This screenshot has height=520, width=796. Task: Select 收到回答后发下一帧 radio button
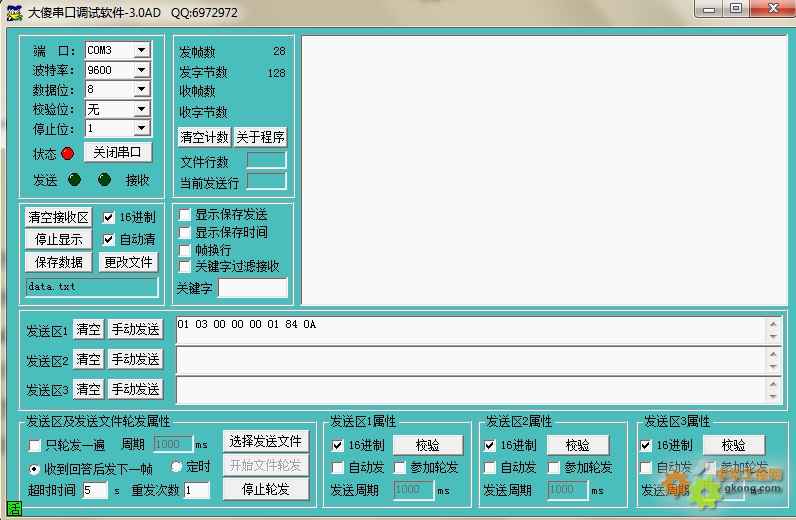coord(34,469)
